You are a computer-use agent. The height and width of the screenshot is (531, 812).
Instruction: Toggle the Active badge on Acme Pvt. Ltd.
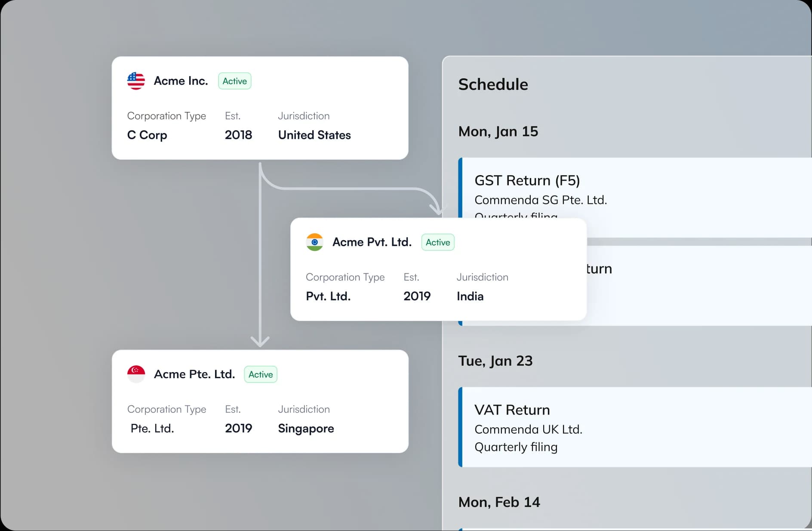[x=437, y=242]
